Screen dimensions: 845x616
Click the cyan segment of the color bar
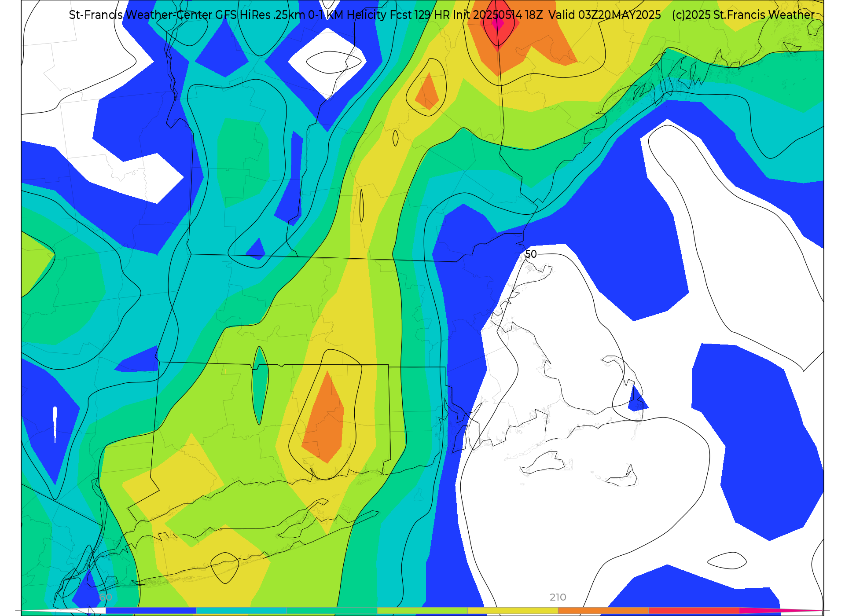(x=241, y=611)
